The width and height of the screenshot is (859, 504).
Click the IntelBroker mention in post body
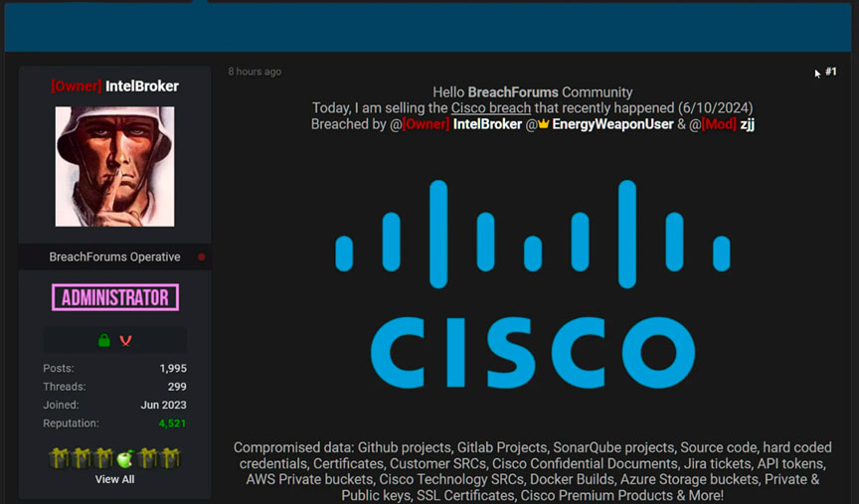(x=487, y=124)
